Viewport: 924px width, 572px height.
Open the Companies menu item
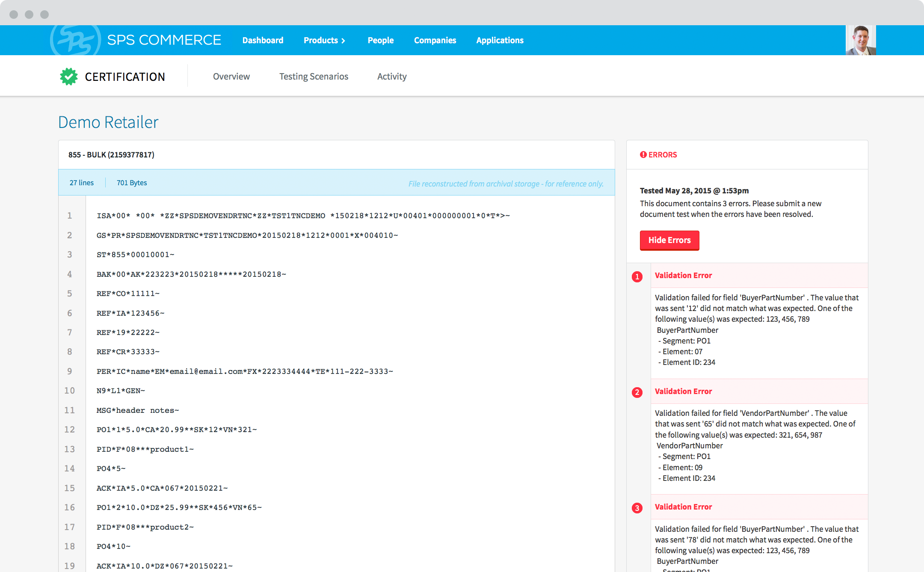pyautogui.click(x=435, y=40)
